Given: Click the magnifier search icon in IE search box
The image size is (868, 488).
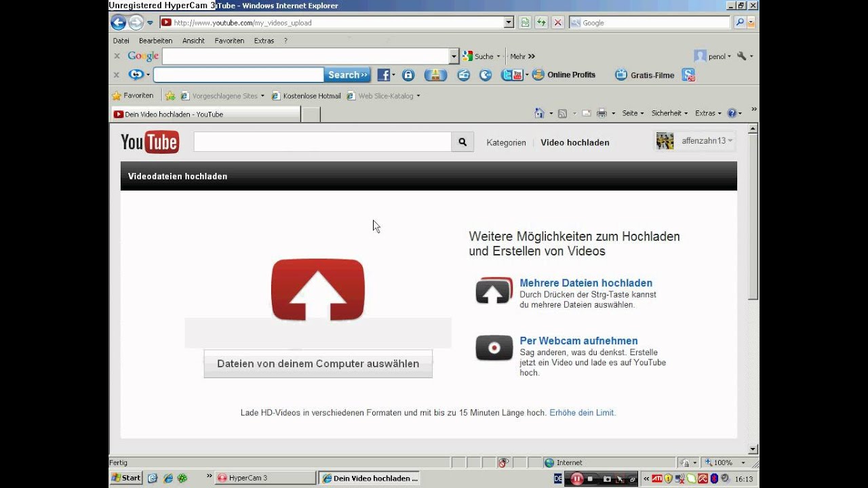Looking at the screenshot, I should coord(739,22).
